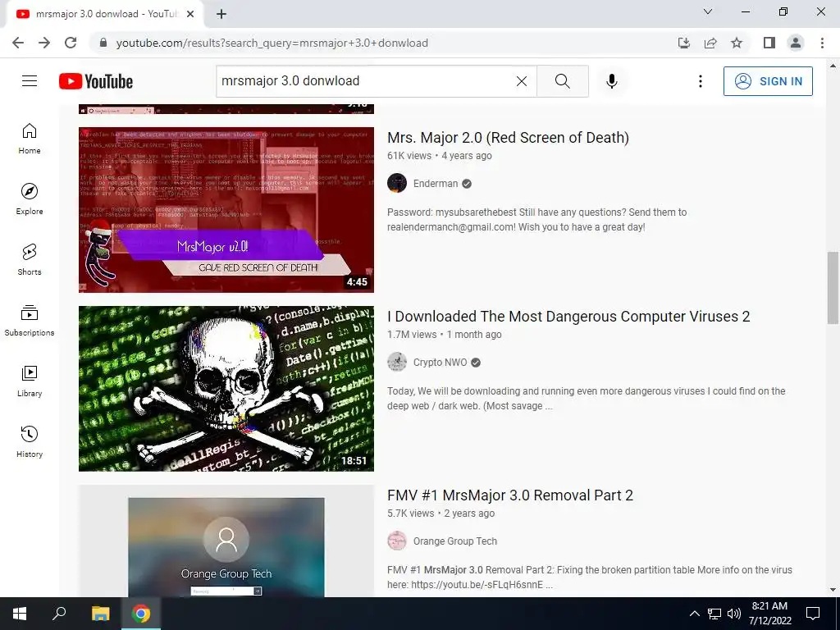Click the Orange Group Tech channel avatar
This screenshot has height=630, width=840.
click(x=397, y=541)
